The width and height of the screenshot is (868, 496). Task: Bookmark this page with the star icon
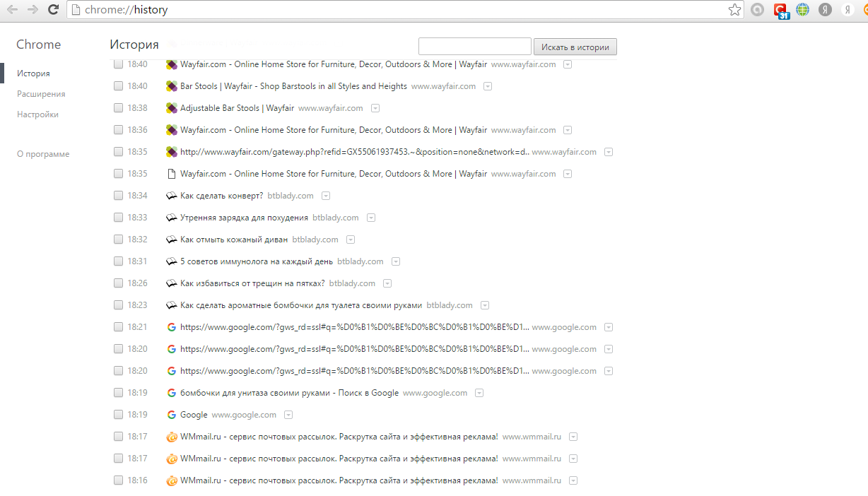point(735,10)
